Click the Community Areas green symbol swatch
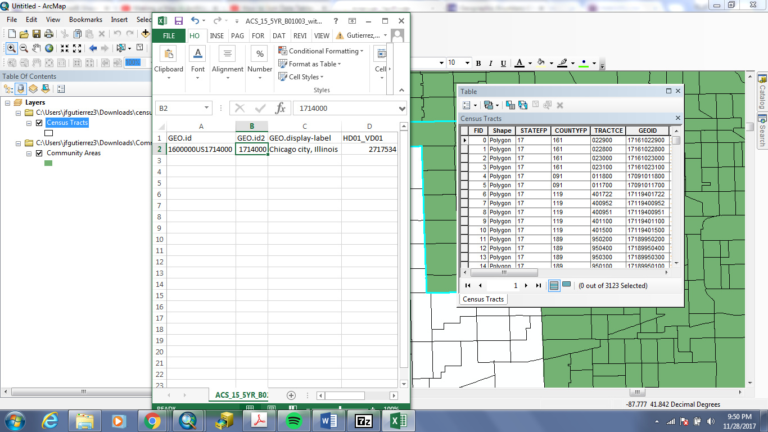 [48, 163]
